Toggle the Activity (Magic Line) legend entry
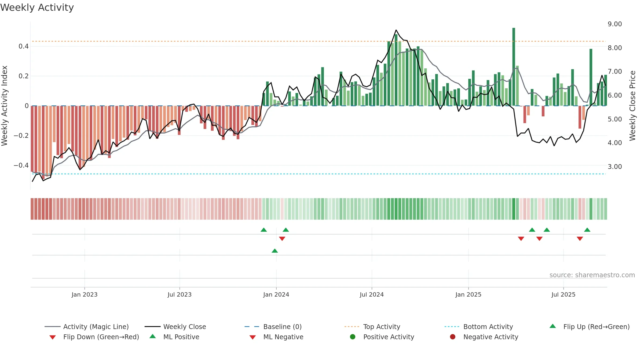Viewport: 644px width, 362px height. [87, 327]
